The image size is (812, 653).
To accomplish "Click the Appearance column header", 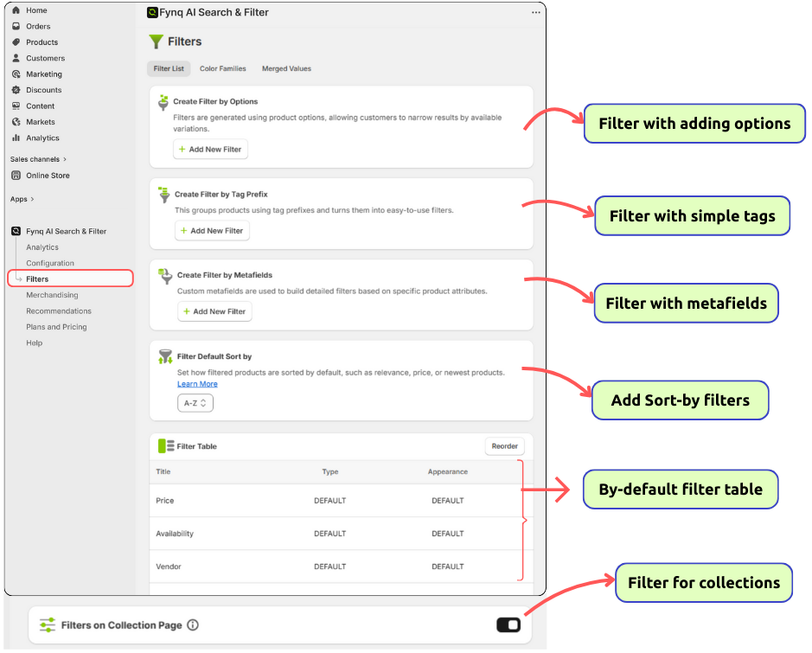I will 447,471.
